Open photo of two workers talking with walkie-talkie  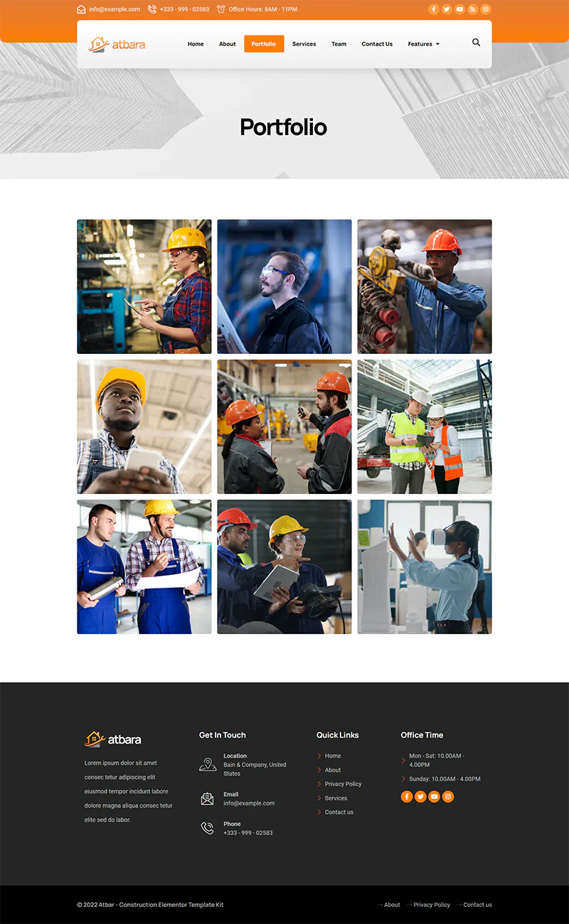284,426
